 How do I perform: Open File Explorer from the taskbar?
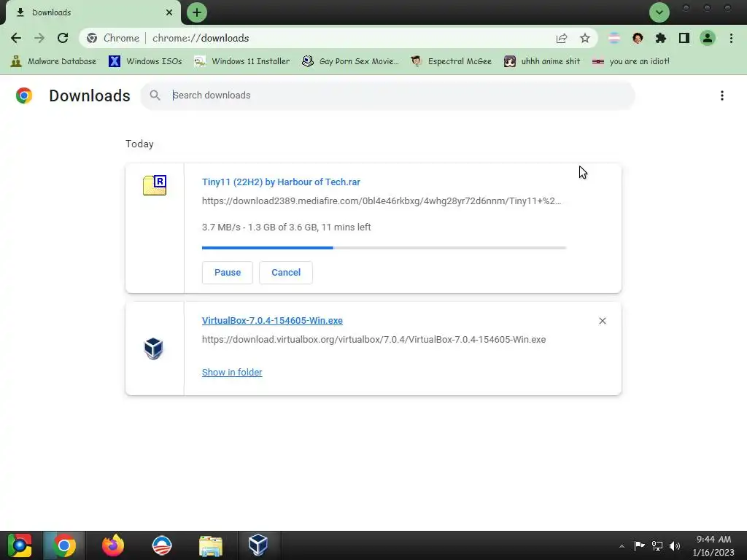coord(211,545)
